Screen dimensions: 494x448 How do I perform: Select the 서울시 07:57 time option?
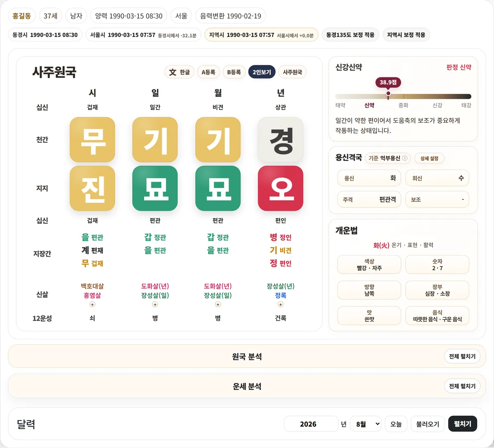coord(143,35)
